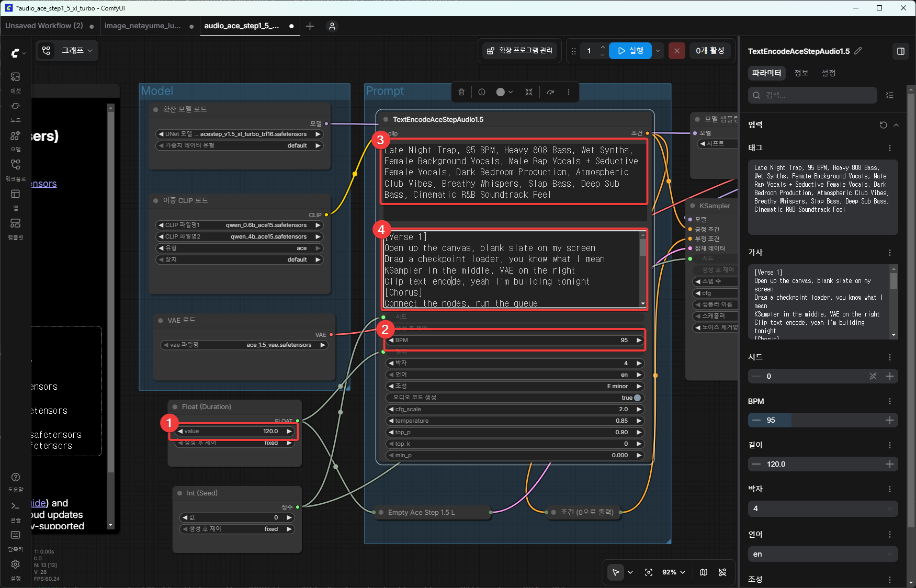Toggle the audio code generation switch
Screen dimensions: 916x588
pyautogui.click(x=637, y=398)
